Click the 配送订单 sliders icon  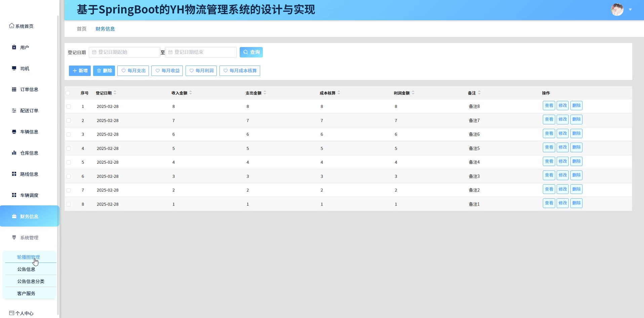[14, 111]
